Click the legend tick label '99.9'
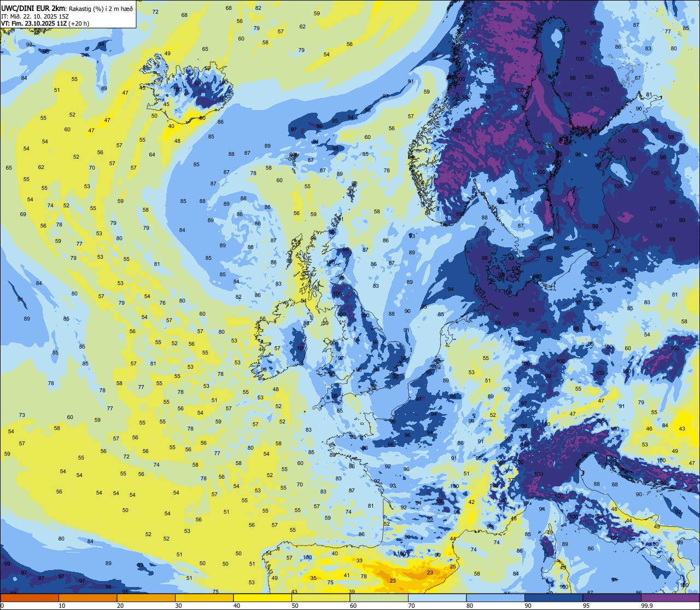Viewport: 700px width, 610px height. coord(647,606)
